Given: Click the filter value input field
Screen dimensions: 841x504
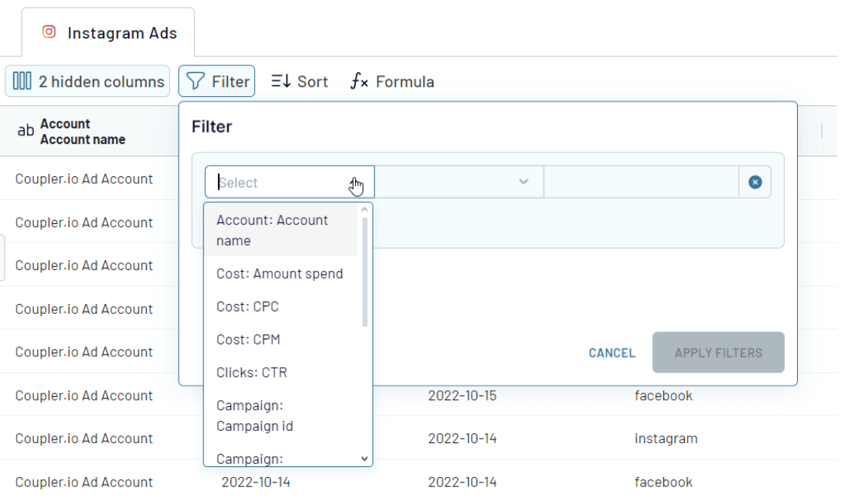Looking at the screenshot, I should click(x=641, y=182).
